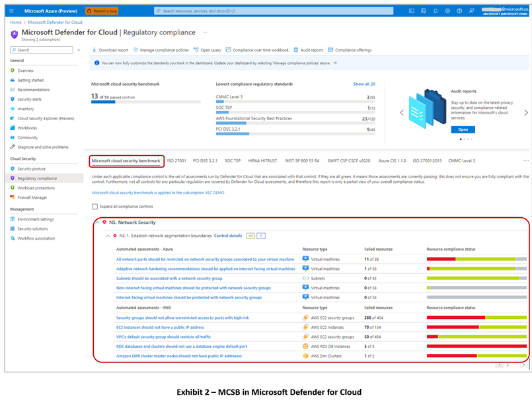Open portal settings gear

click(x=447, y=11)
